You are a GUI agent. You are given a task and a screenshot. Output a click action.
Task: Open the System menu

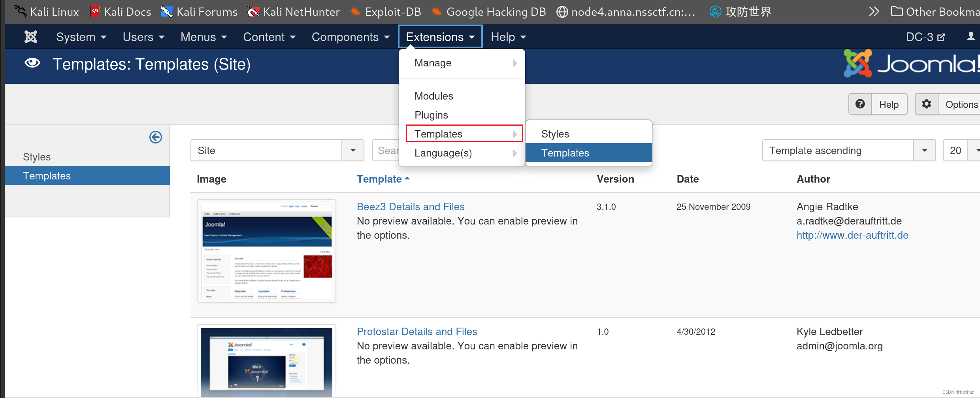[81, 37]
